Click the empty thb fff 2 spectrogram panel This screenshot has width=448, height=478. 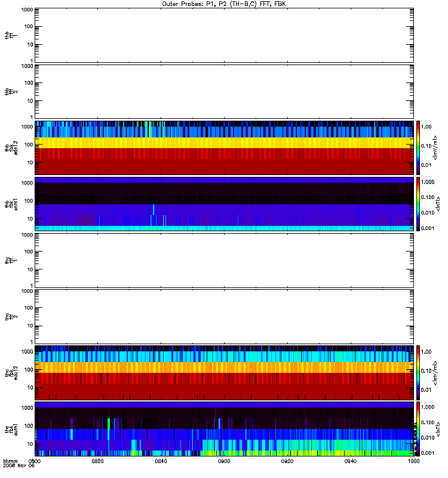[224, 91]
